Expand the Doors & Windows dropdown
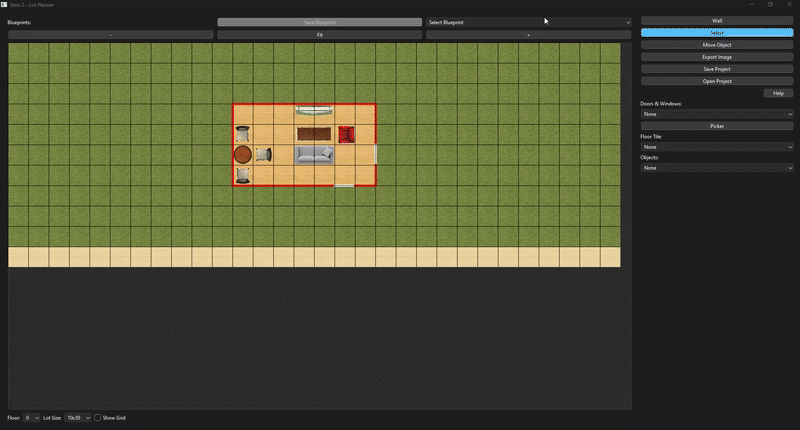The image size is (800, 430). pyautogui.click(x=717, y=114)
